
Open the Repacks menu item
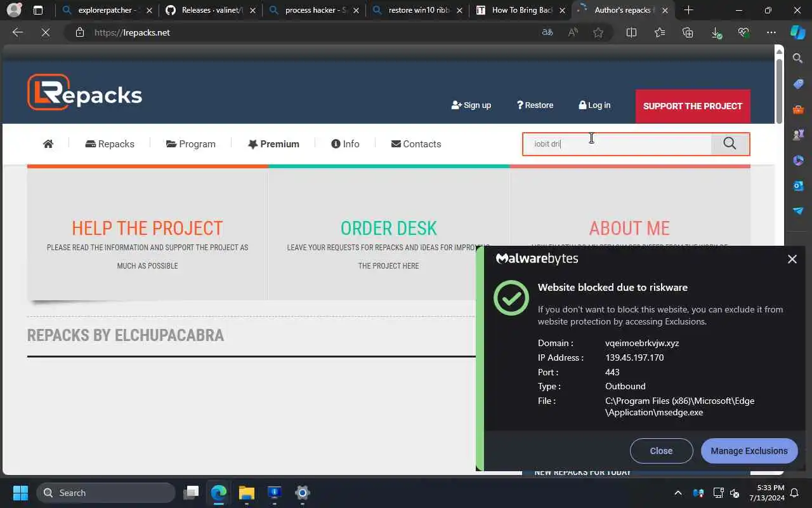110,144
